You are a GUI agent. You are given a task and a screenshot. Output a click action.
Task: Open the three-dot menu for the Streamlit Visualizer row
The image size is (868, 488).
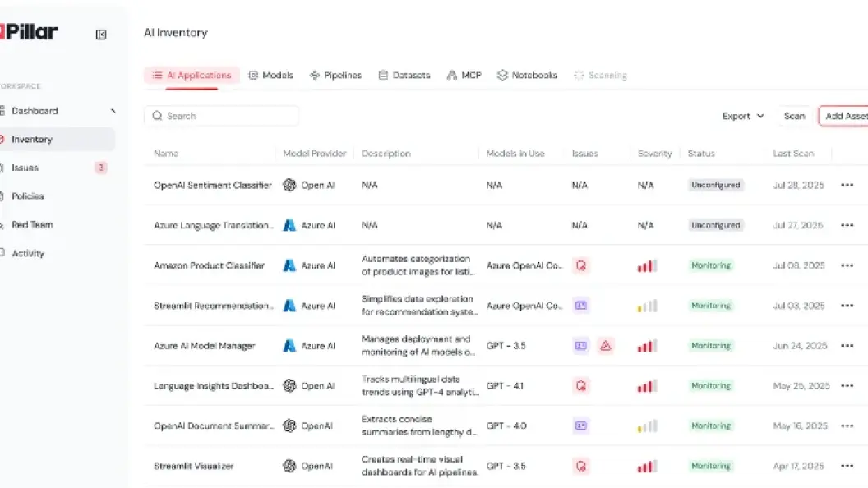(847, 466)
